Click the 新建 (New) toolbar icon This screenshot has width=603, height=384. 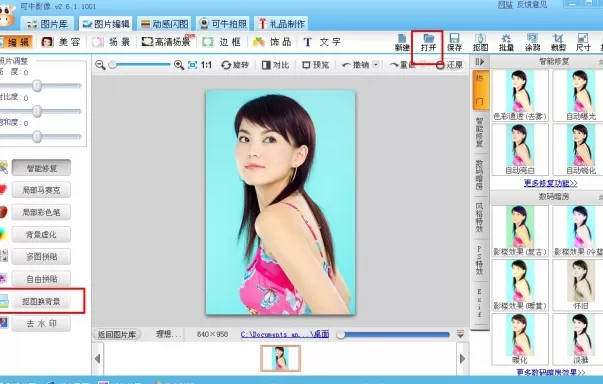pyautogui.click(x=402, y=42)
